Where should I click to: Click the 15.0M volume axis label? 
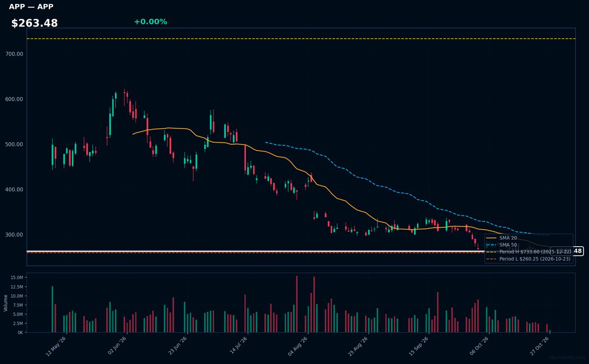point(16,278)
